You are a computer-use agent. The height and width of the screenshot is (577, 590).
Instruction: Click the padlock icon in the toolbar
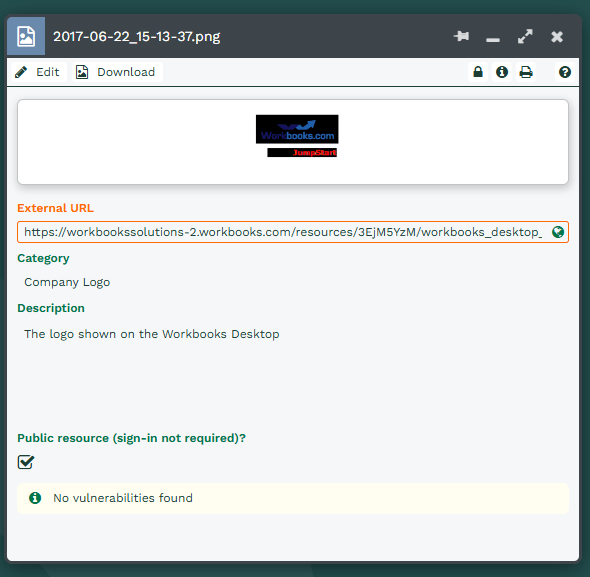pos(478,72)
